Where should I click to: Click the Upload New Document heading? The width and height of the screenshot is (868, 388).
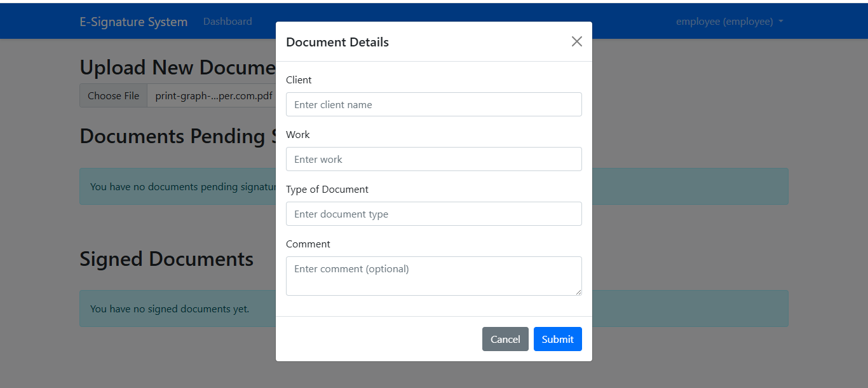click(177, 67)
